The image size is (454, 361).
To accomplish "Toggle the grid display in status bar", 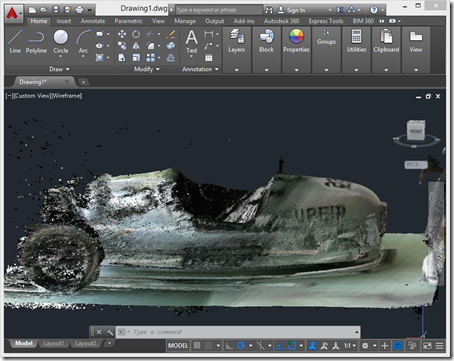I will (197, 346).
